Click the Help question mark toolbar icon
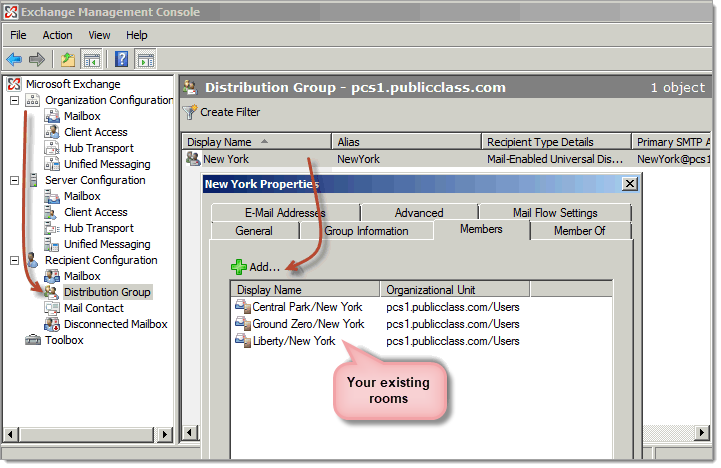The width and height of the screenshot is (721, 468). (x=121, y=59)
